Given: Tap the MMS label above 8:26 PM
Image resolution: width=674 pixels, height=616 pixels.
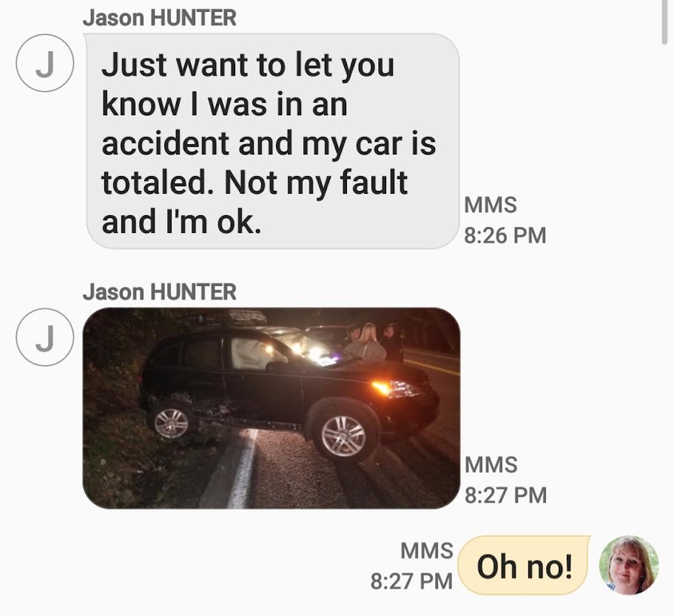Looking at the screenshot, I should click(491, 205).
